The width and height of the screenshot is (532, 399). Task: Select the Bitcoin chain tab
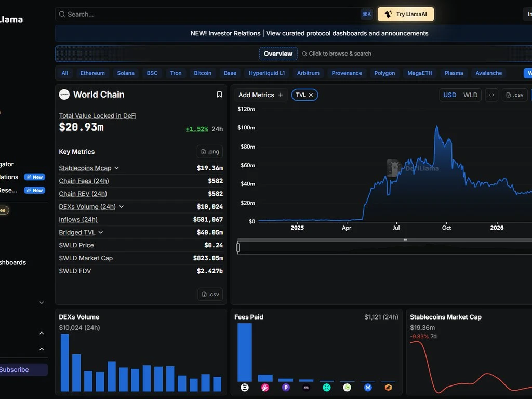[203, 73]
